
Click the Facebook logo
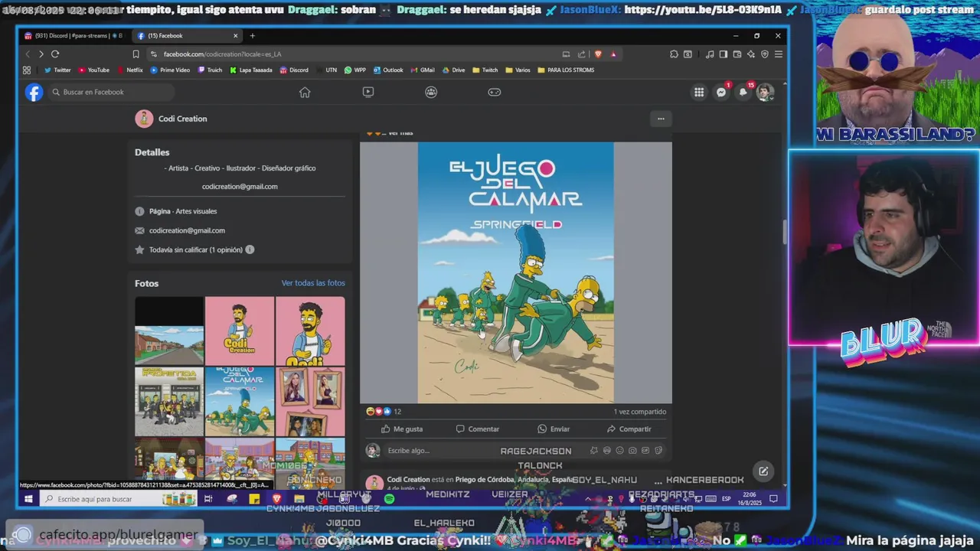click(34, 92)
